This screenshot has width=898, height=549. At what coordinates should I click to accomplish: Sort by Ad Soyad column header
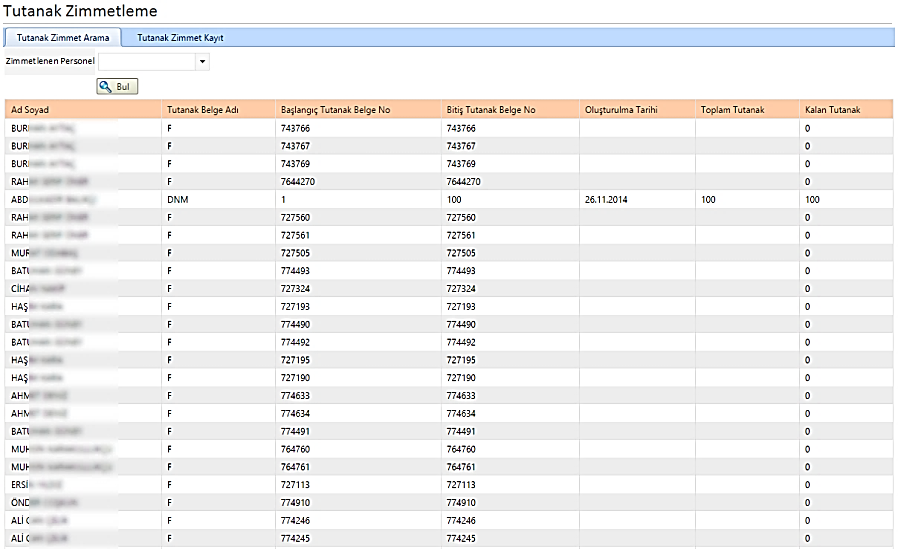(x=83, y=109)
